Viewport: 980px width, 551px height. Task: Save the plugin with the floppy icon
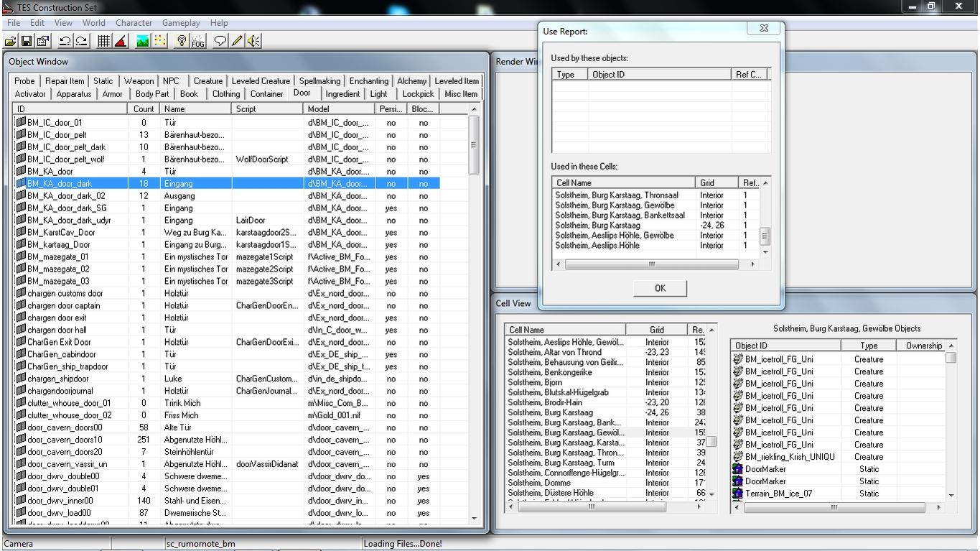pos(27,41)
